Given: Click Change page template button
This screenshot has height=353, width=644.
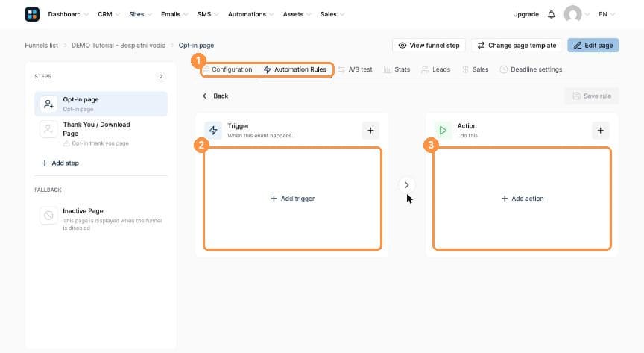Looking at the screenshot, I should (x=517, y=46).
